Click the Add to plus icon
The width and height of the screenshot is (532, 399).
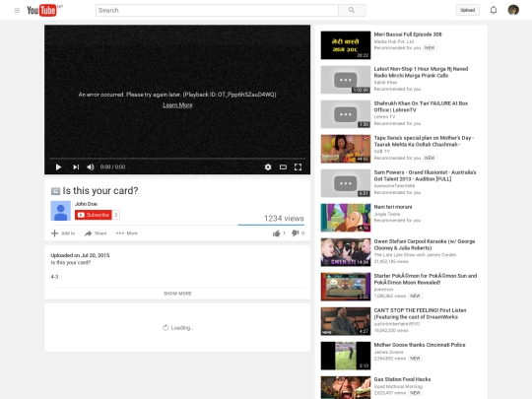54,233
